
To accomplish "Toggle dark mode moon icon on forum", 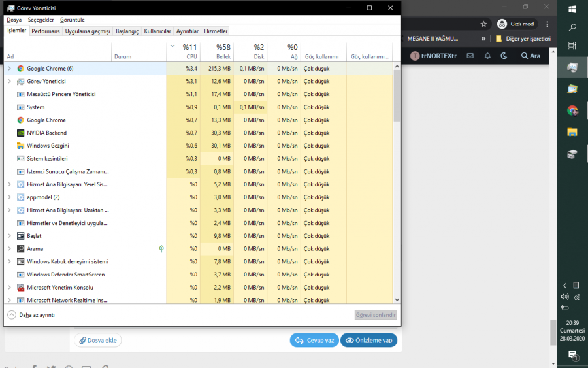I will [x=504, y=56].
